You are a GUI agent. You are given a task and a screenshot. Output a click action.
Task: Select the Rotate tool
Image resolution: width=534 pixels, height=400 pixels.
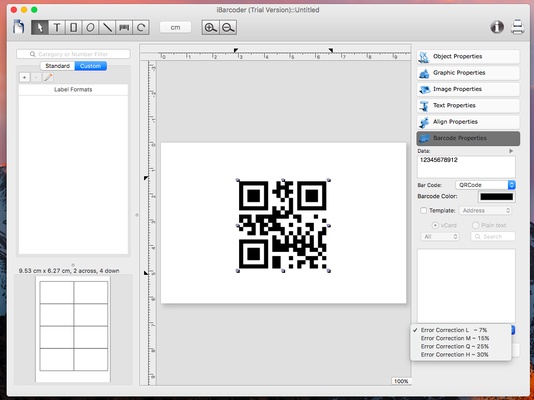(141, 27)
